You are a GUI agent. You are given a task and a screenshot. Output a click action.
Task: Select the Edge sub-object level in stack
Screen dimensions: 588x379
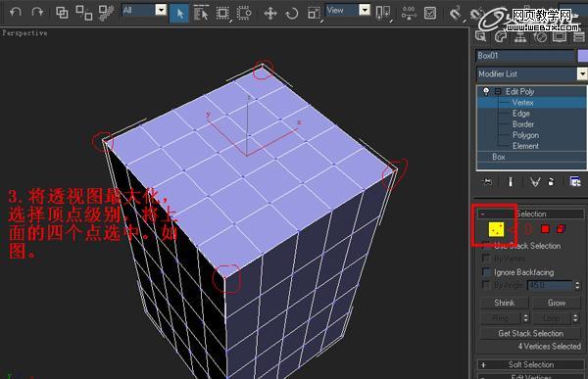tap(521, 114)
